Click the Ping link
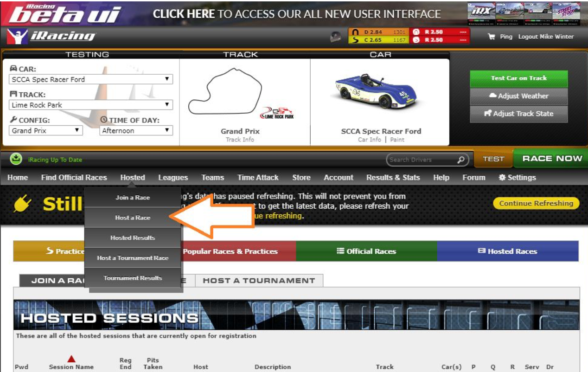This screenshot has height=372, width=588. click(506, 37)
